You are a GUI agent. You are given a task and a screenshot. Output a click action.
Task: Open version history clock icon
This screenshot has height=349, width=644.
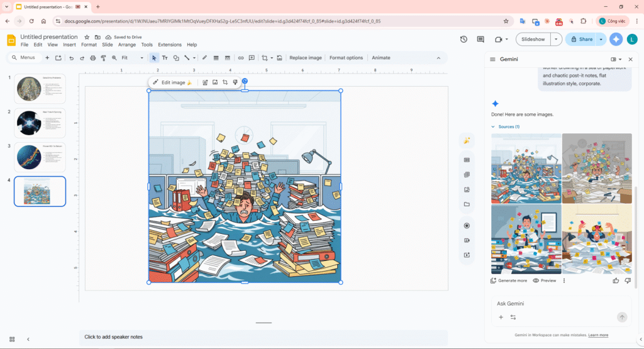(464, 39)
